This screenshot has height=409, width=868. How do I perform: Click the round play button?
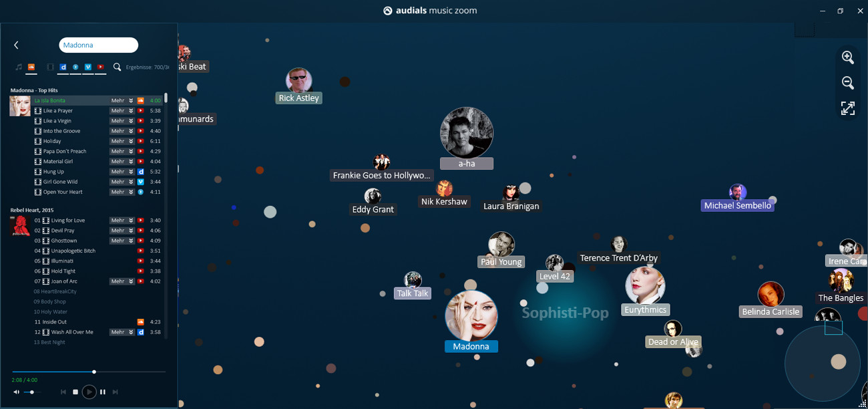click(89, 392)
